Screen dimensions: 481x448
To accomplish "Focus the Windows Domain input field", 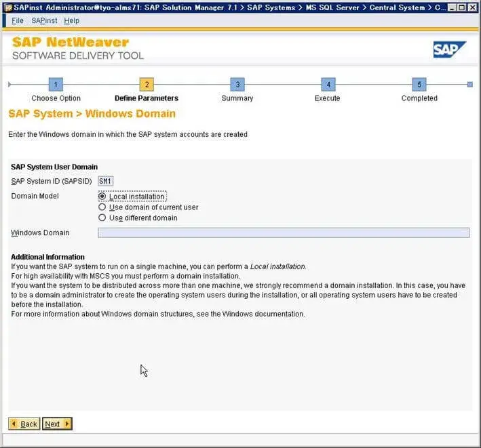I will coord(284,232).
